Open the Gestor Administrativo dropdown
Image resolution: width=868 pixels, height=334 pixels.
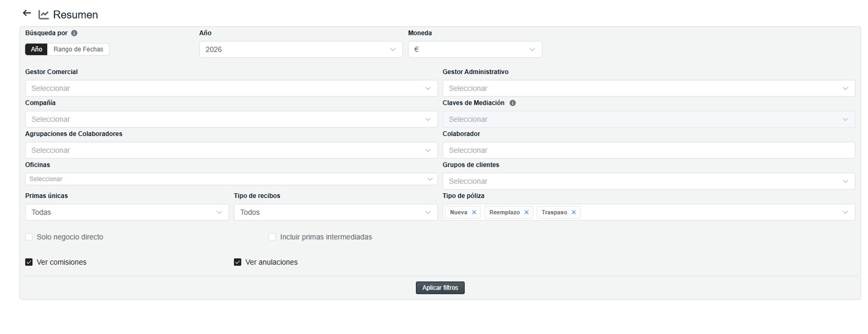click(x=649, y=88)
